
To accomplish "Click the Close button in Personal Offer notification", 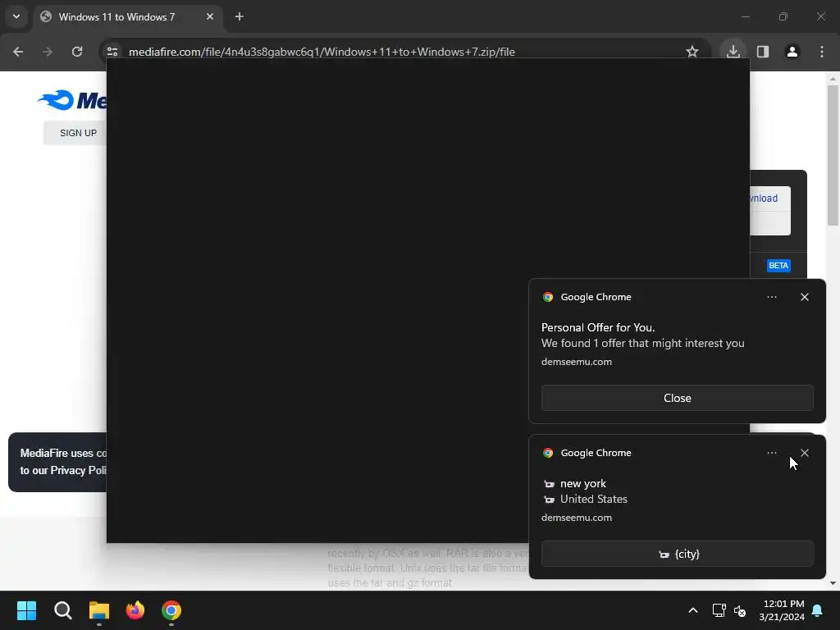I will pyautogui.click(x=677, y=398).
